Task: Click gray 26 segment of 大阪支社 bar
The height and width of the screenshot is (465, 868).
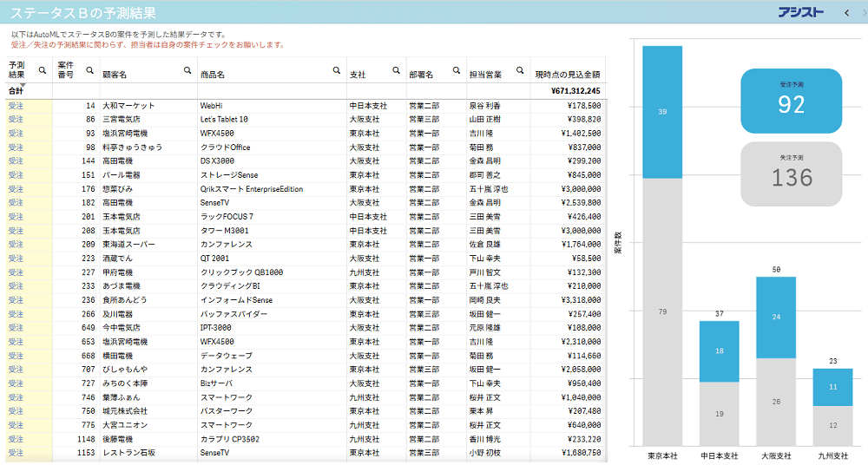Action: pyautogui.click(x=775, y=402)
